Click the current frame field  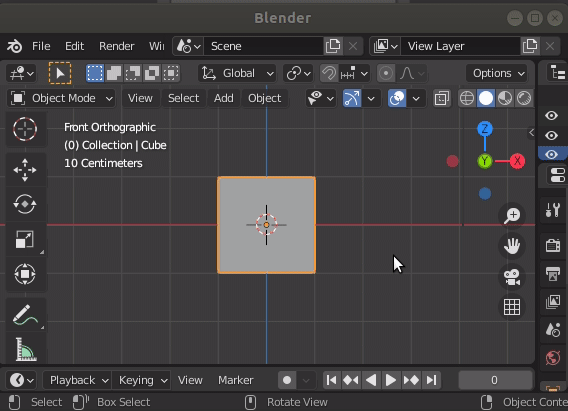[495, 380]
